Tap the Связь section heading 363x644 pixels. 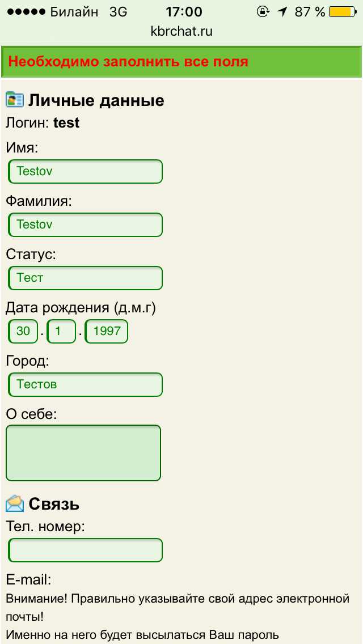[54, 504]
